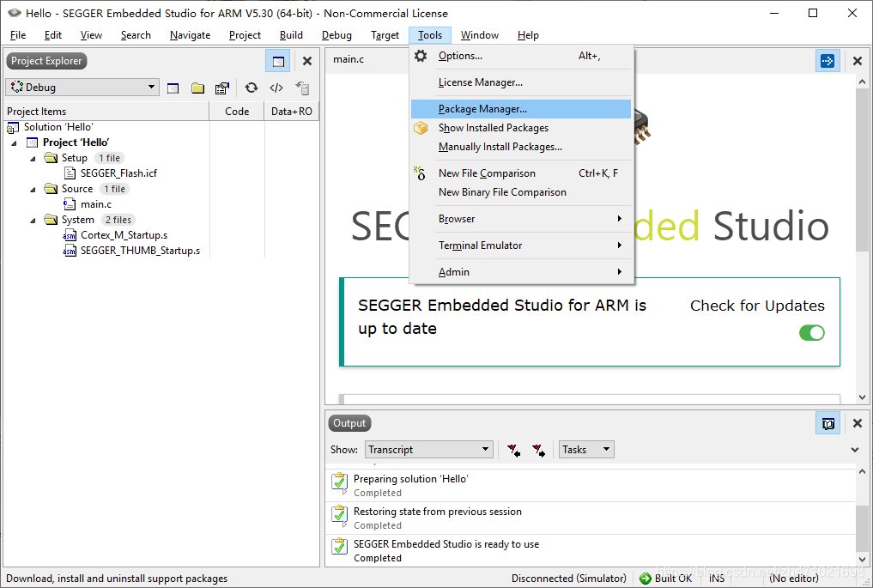The width and height of the screenshot is (873, 588).
Task: Click the Solution 'Hello' icon
Action: (x=12, y=128)
